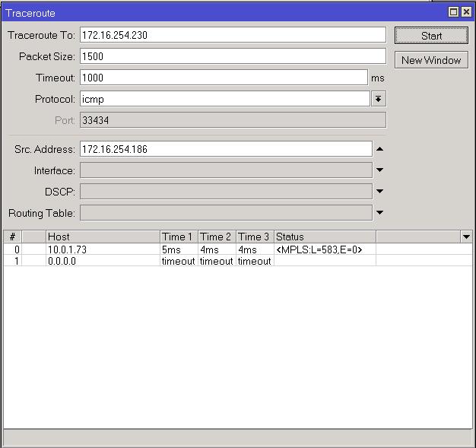Click the Src. Address field
Image resolution: width=476 pixels, height=448 pixels.
[226, 149]
